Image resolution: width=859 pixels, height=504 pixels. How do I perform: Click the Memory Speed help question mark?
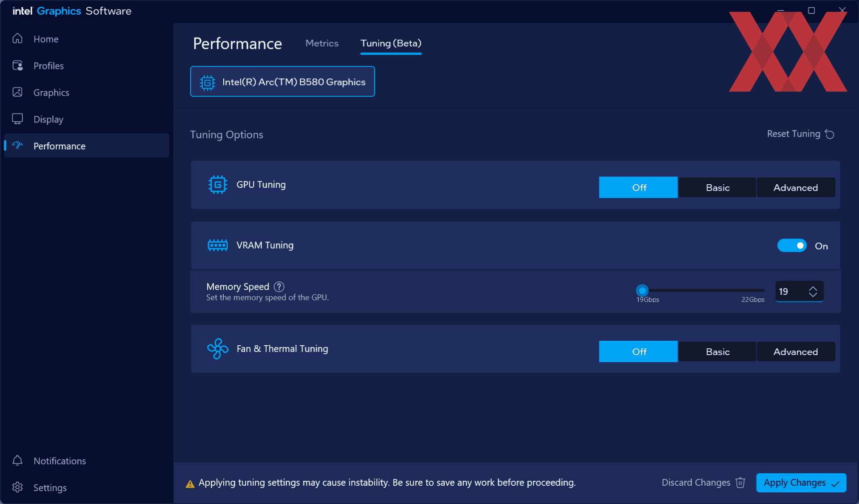[279, 287]
